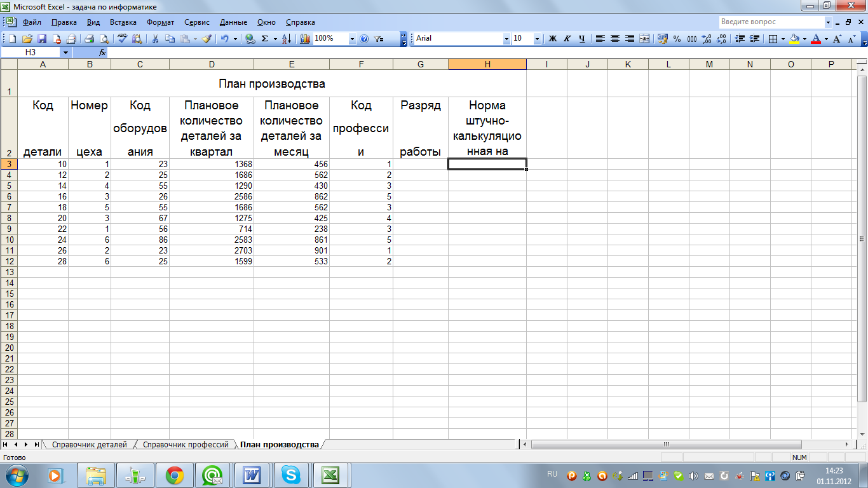Image resolution: width=868 pixels, height=488 pixels.
Task: Print with the printer toolbar icon
Action: pos(90,39)
